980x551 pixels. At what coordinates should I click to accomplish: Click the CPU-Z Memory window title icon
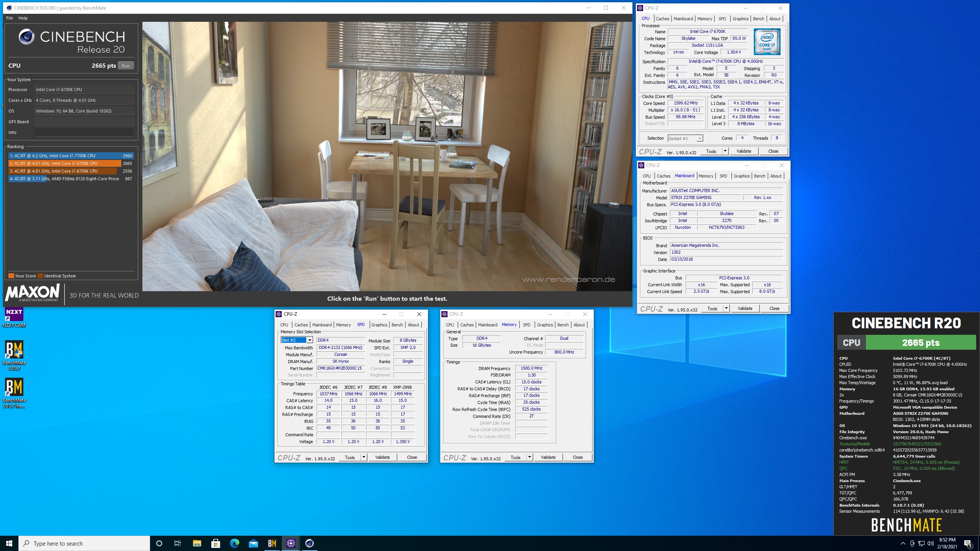444,314
